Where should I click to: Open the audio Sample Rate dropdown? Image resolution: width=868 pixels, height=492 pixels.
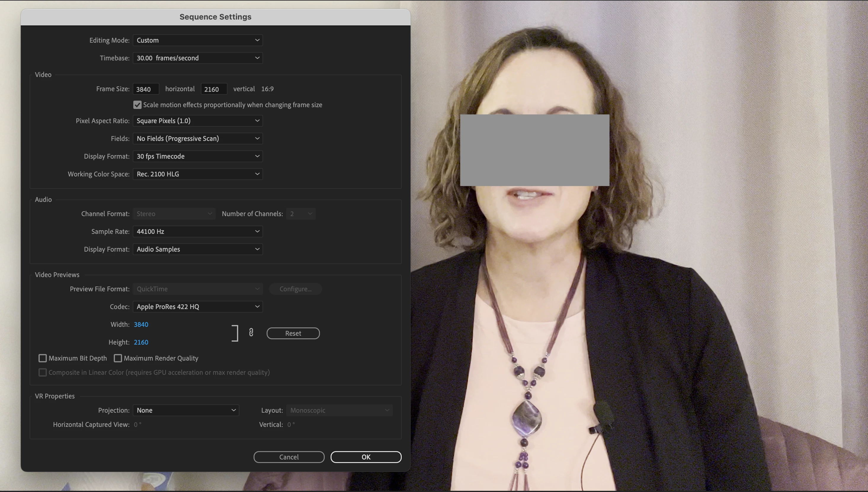[198, 231]
